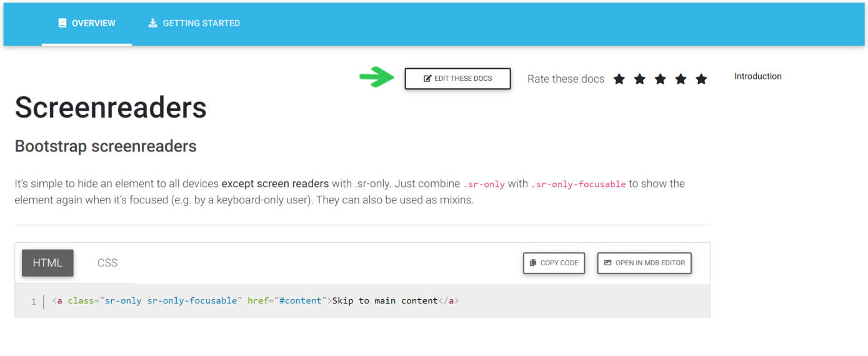Select the HTML code tab

(x=47, y=263)
